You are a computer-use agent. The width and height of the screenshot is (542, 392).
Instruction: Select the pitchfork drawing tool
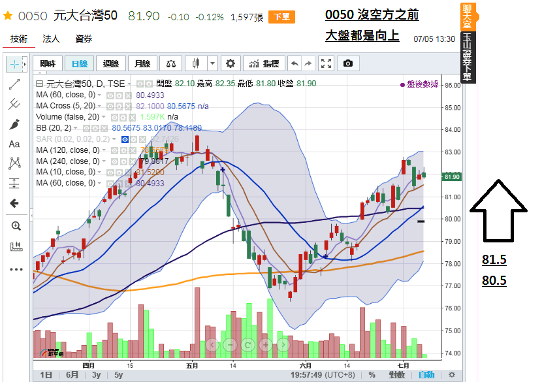[14, 104]
